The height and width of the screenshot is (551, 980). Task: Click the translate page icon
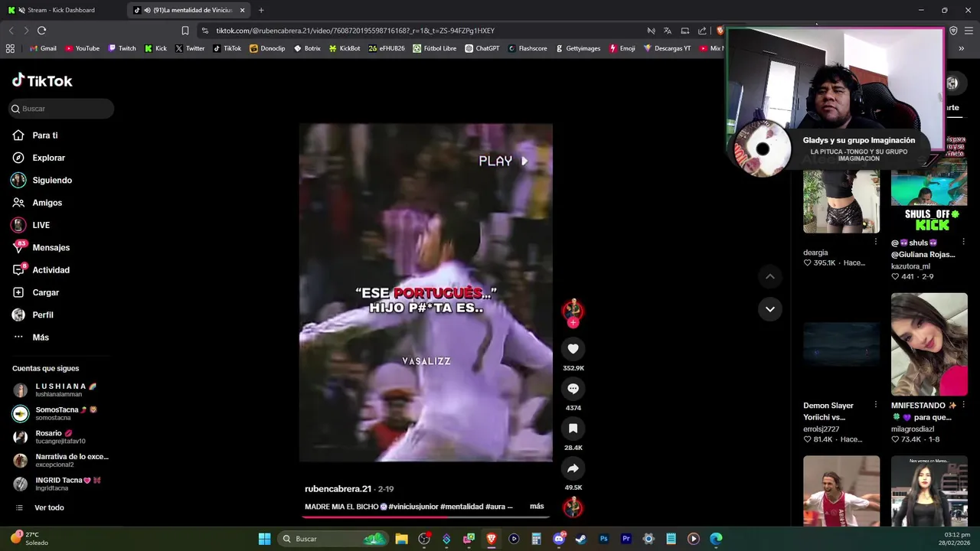click(x=668, y=31)
